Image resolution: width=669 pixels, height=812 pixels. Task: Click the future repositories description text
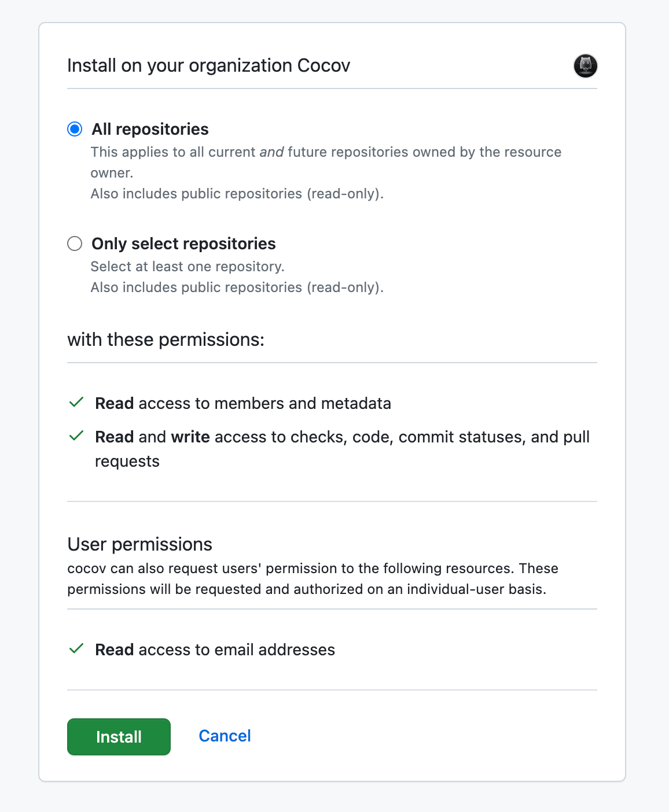point(326,163)
